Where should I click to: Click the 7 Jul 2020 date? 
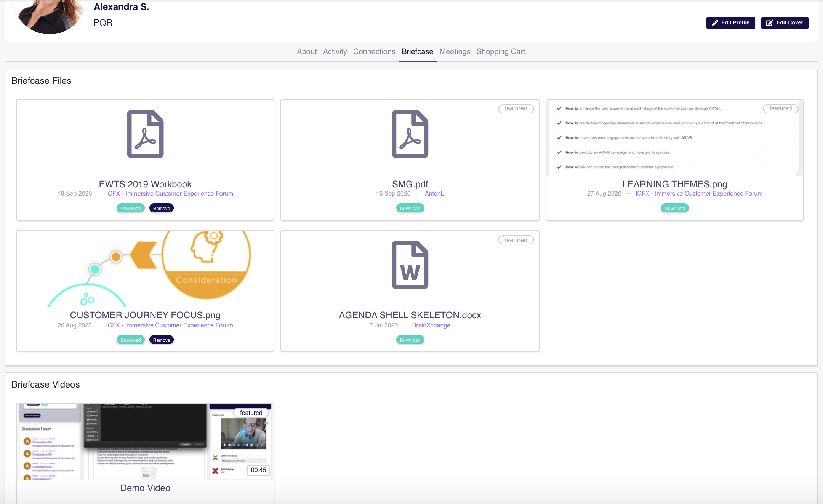(x=384, y=325)
